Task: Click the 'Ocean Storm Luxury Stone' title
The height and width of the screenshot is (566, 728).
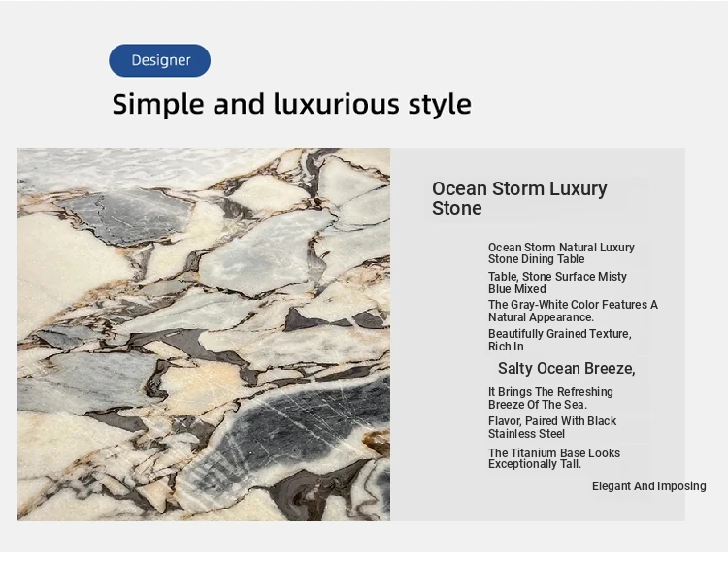Action: [x=519, y=198]
